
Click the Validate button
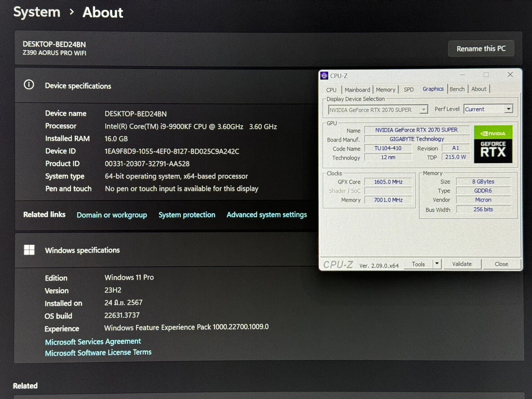pyautogui.click(x=462, y=264)
